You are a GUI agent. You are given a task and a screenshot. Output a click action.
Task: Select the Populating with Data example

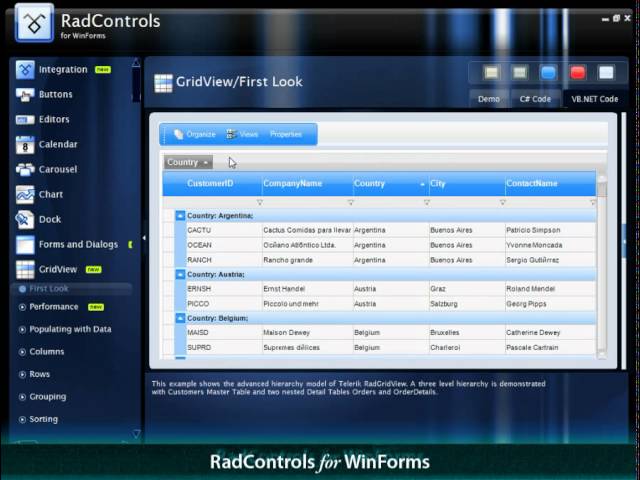70,329
